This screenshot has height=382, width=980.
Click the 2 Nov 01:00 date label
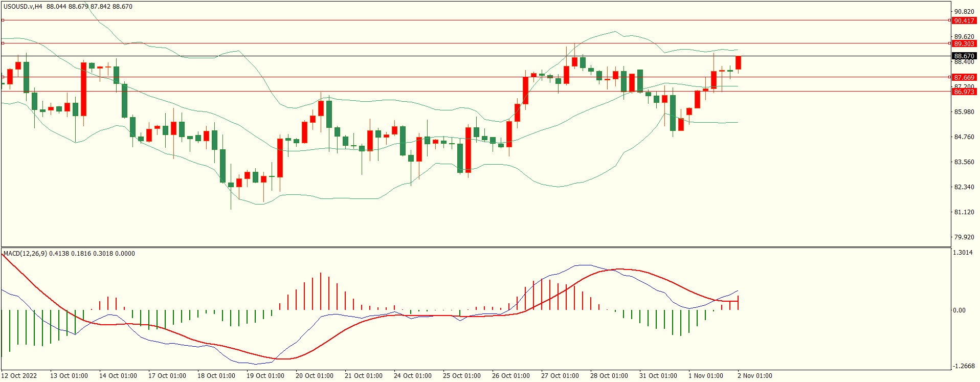(x=755, y=376)
